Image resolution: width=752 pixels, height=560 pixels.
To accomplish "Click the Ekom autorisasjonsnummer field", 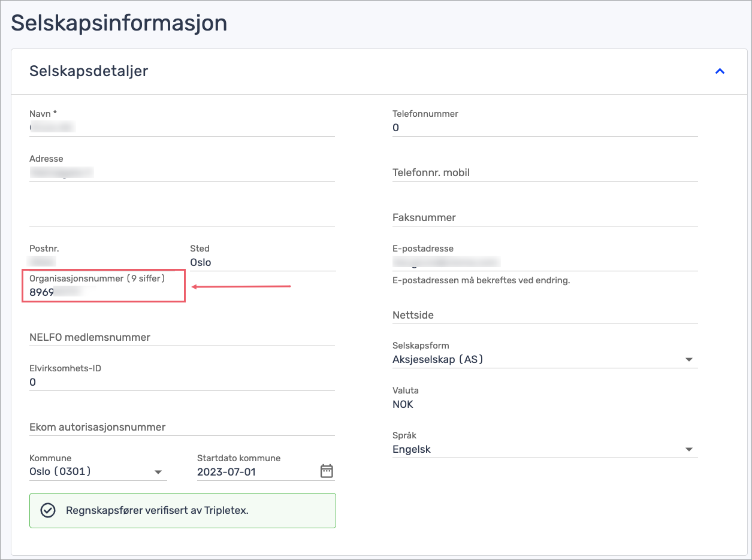I will [x=182, y=427].
